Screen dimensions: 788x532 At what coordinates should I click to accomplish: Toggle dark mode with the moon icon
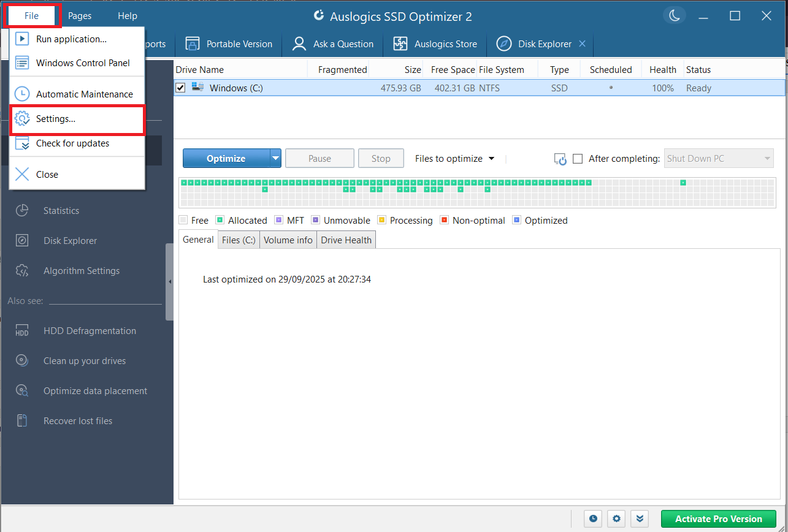pos(675,16)
